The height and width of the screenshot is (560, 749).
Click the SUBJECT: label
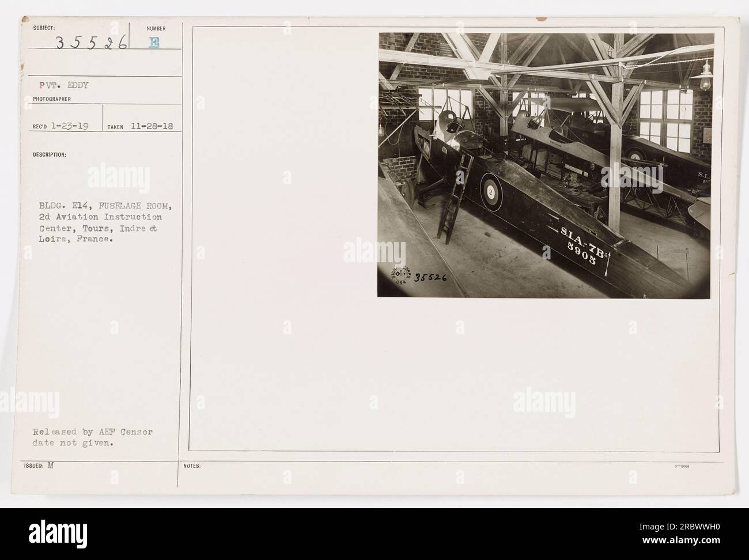44,27
